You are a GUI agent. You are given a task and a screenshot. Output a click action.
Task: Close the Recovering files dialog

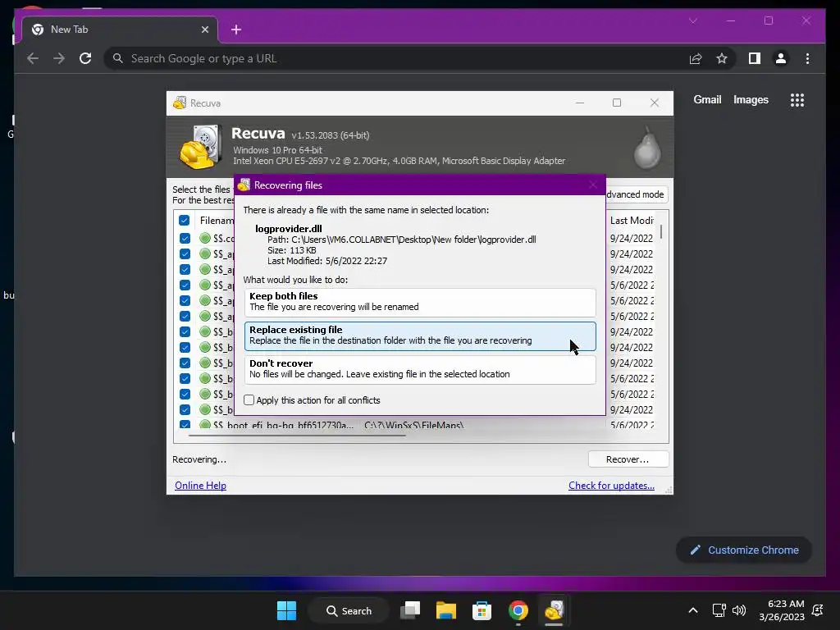(592, 185)
